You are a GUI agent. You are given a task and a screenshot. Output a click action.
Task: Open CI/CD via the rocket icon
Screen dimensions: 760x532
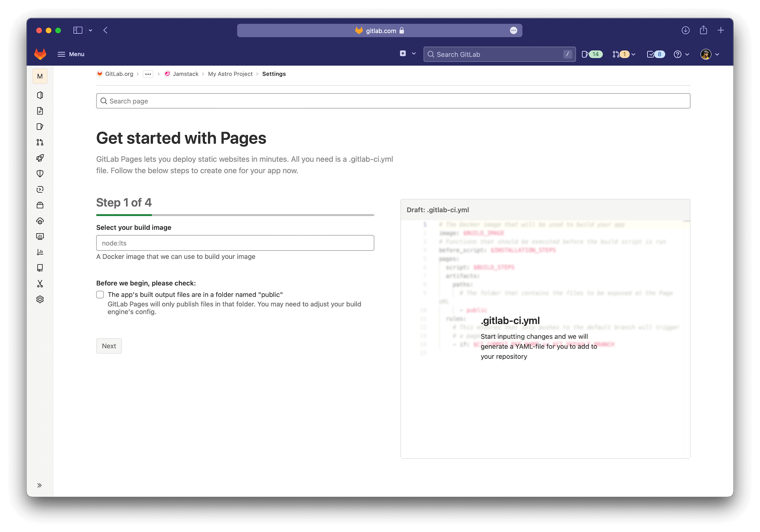40,158
